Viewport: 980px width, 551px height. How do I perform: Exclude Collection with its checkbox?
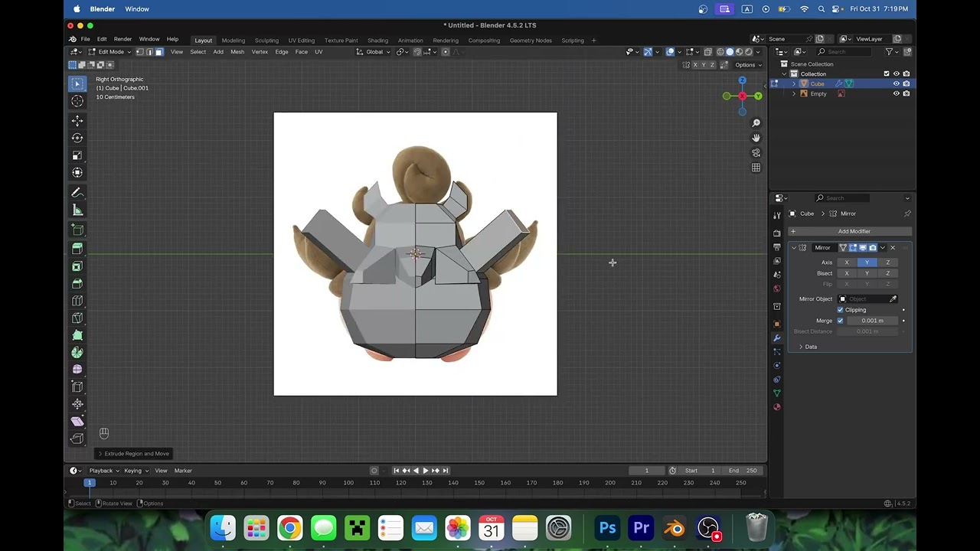(x=887, y=73)
